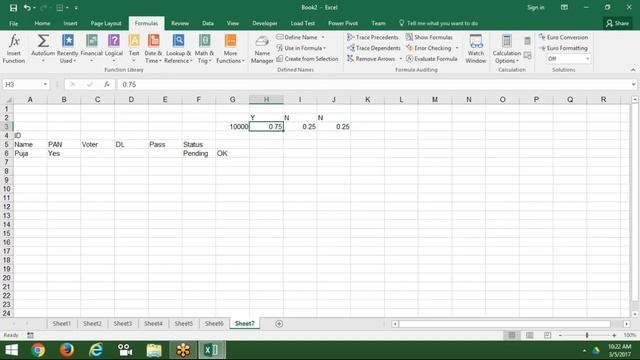Click the zoom in plus button
Viewport: 640px width, 360px height.
click(614, 335)
